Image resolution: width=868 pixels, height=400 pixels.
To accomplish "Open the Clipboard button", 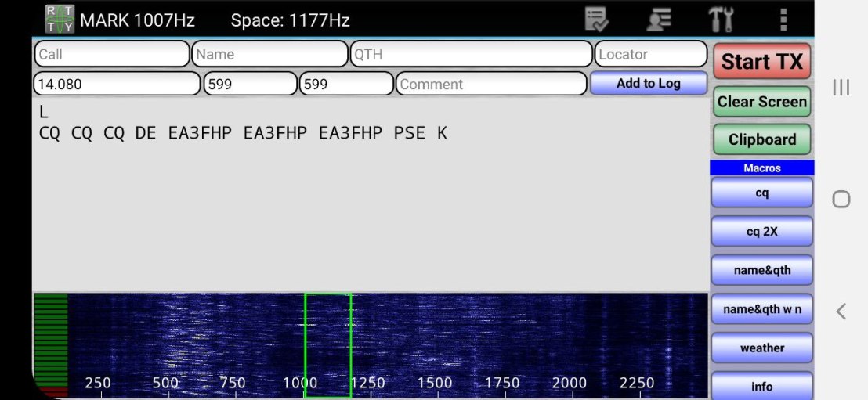I will point(761,140).
